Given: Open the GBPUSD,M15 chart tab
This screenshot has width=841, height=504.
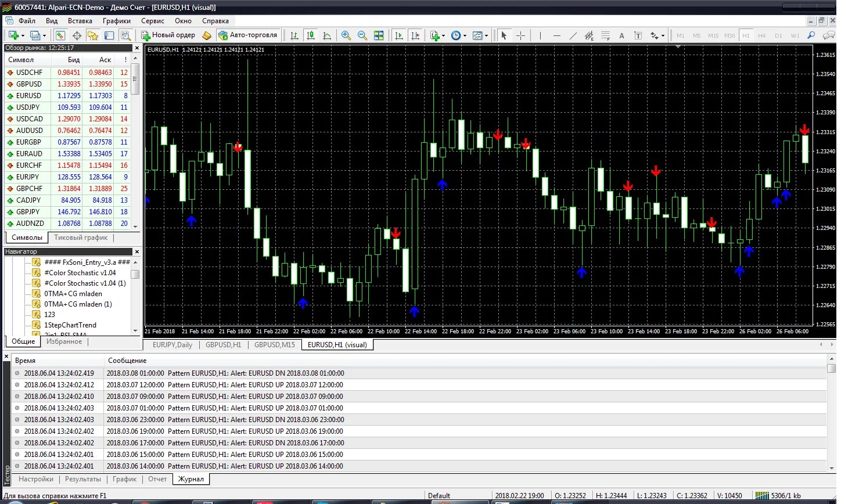Looking at the screenshot, I should tap(275, 345).
